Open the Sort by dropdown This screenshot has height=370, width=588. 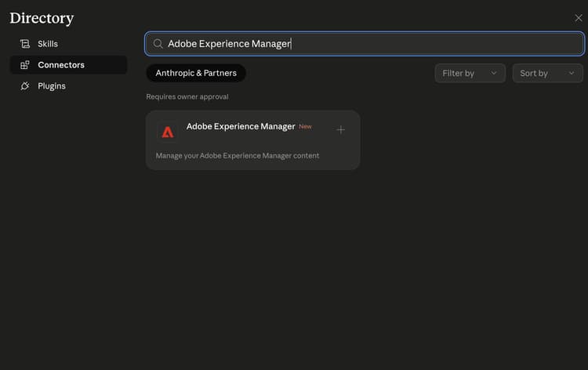point(547,73)
